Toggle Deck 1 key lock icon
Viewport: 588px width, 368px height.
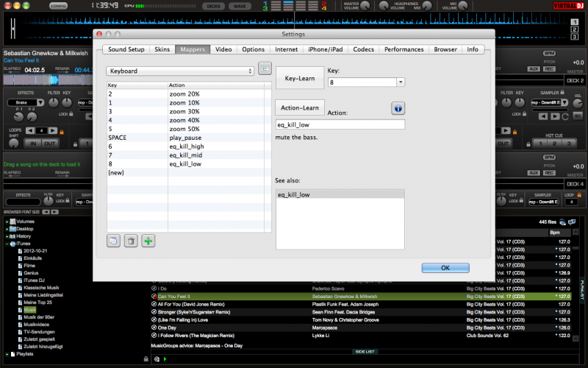(71, 114)
